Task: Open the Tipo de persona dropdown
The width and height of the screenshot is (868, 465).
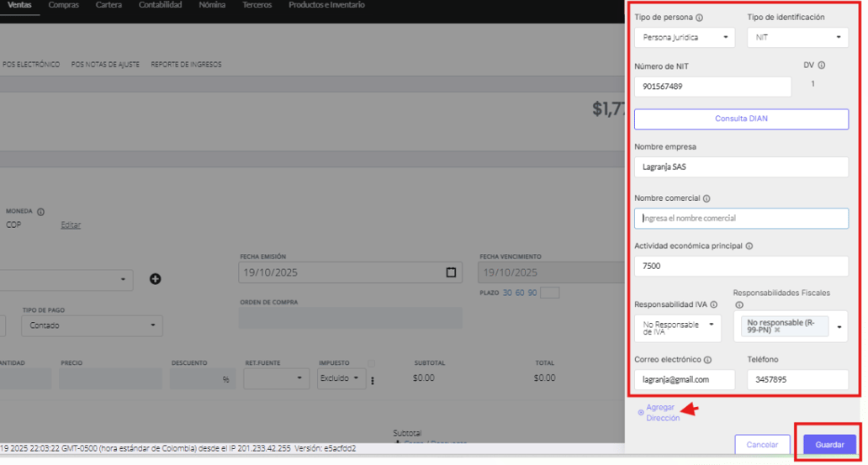Action: (x=685, y=38)
